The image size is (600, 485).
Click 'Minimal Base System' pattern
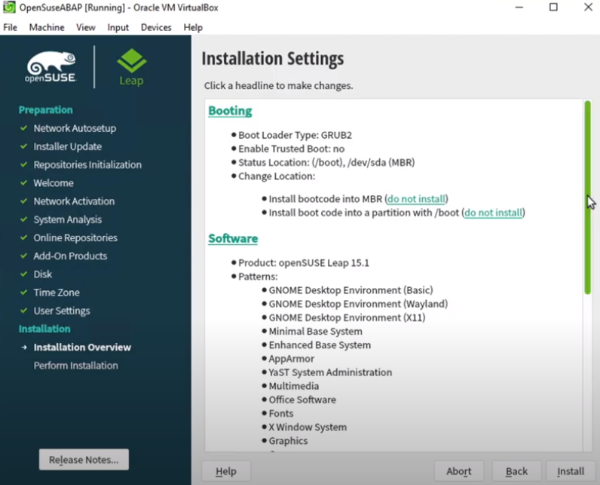(x=316, y=331)
